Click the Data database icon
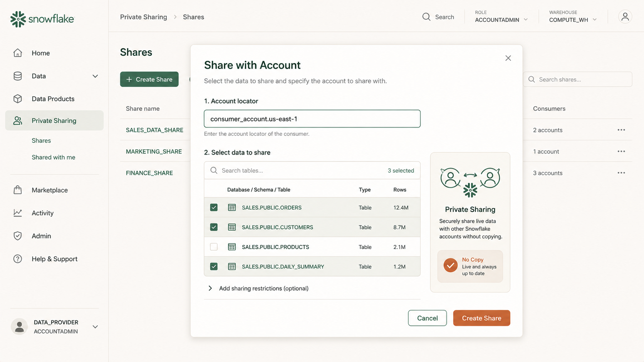Viewport: 644px width, 362px height. [x=18, y=76]
